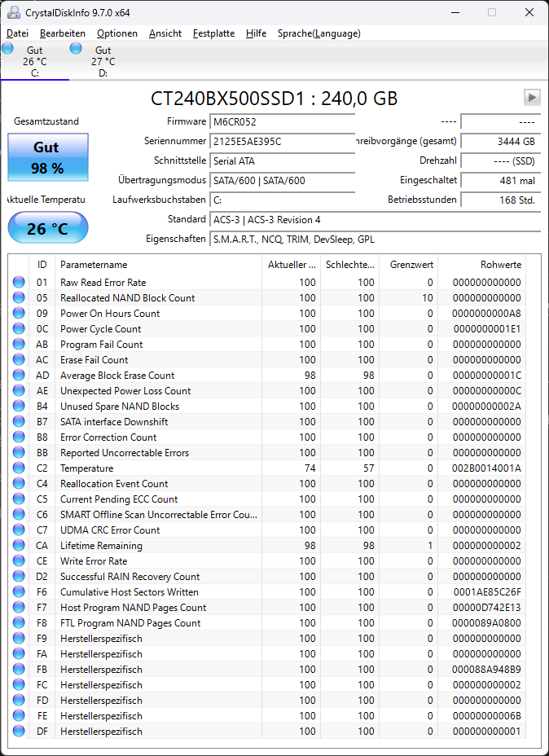Click status icon of row ID DF
Image resolution: width=549 pixels, height=756 pixels.
19,731
